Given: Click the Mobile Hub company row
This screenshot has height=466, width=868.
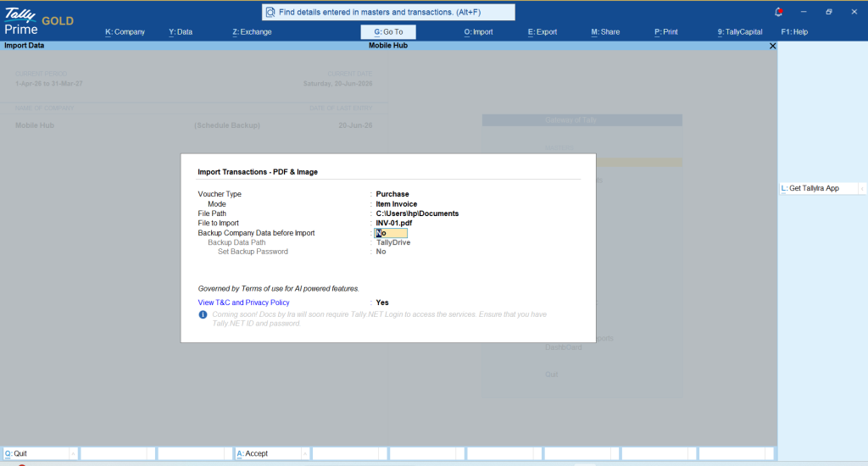Looking at the screenshot, I should 194,125.
